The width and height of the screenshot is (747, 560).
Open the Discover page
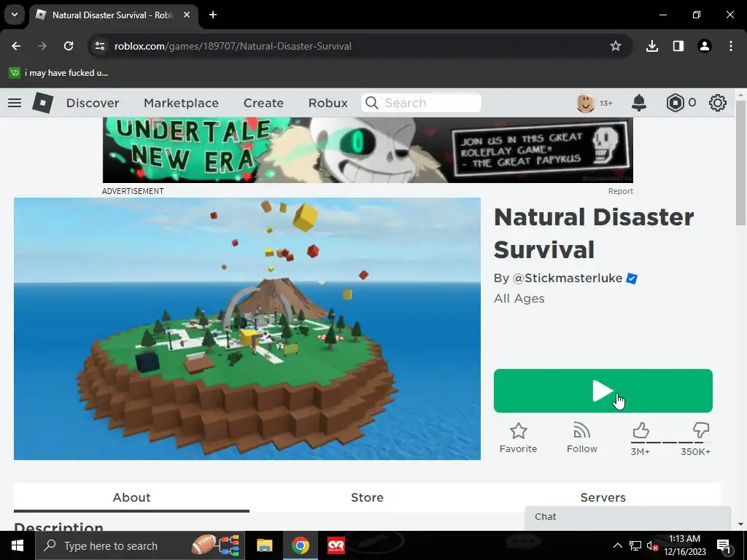click(93, 103)
